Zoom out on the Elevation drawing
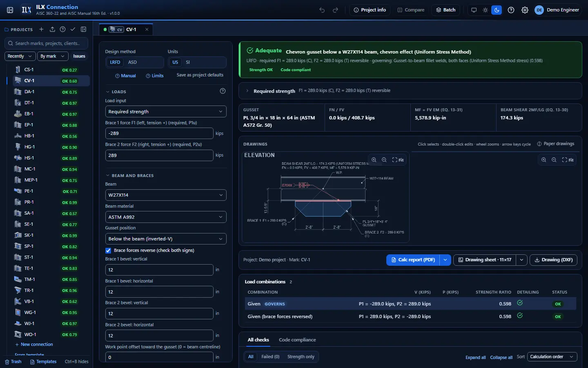Viewport: 588px width, 368px height. (384, 160)
